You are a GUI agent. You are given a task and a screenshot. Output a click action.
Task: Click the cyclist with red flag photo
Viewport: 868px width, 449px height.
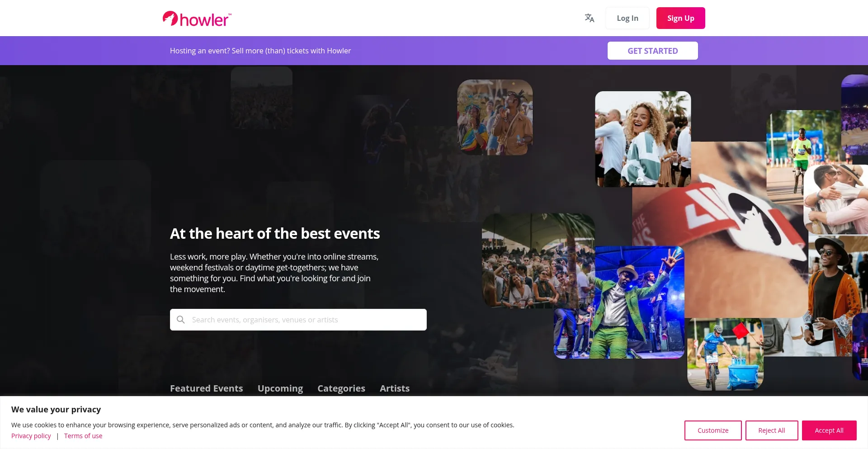[725, 354]
